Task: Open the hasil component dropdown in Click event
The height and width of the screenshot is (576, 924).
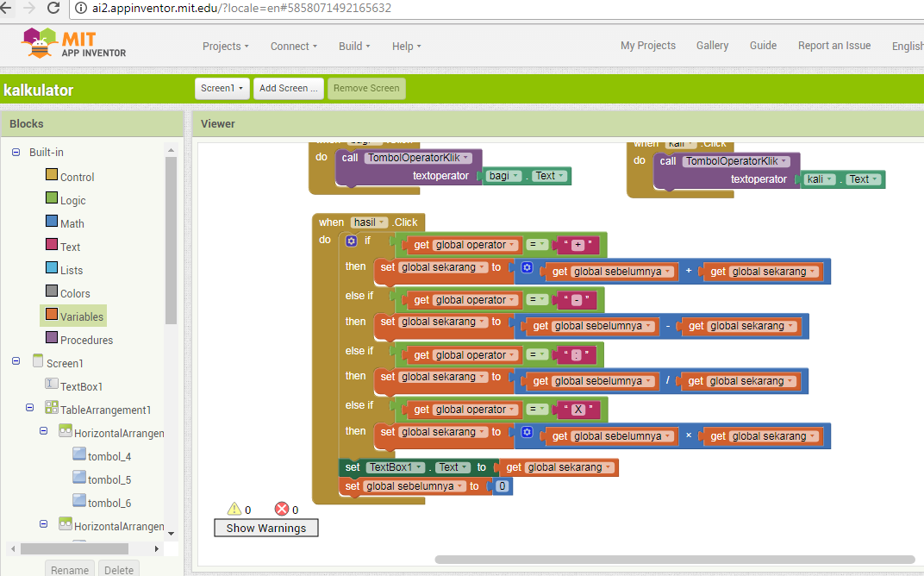Action: [369, 222]
